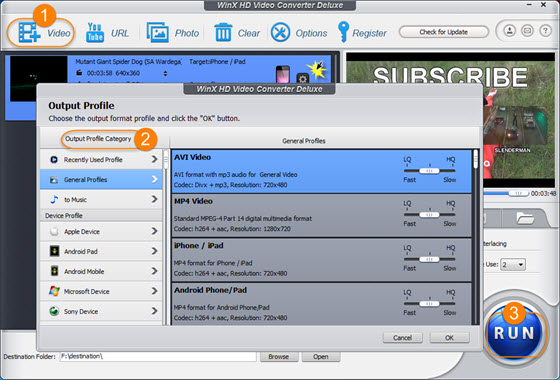Screen dimensions: 560x380
Task: Click the Device Profile section label
Action: click(64, 215)
